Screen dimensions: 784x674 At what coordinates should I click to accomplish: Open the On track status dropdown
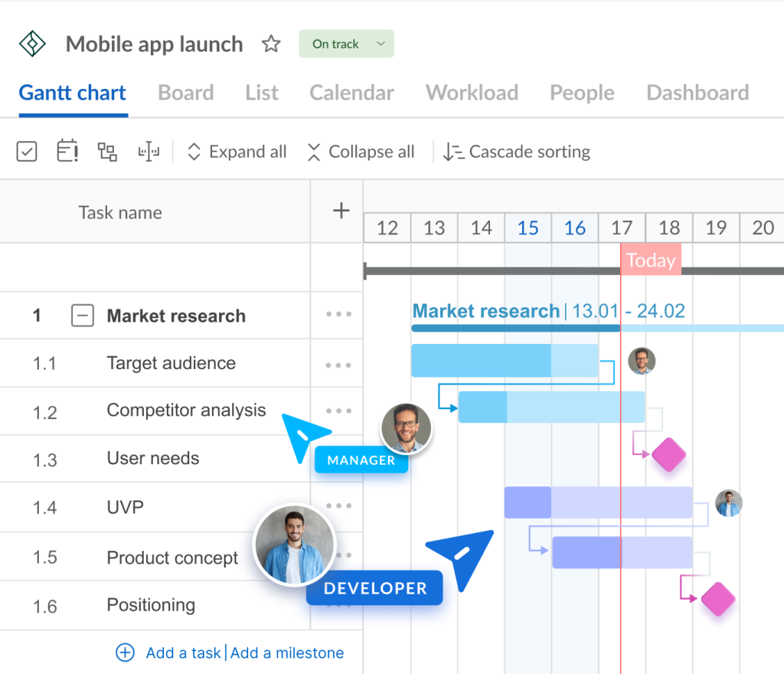(346, 44)
